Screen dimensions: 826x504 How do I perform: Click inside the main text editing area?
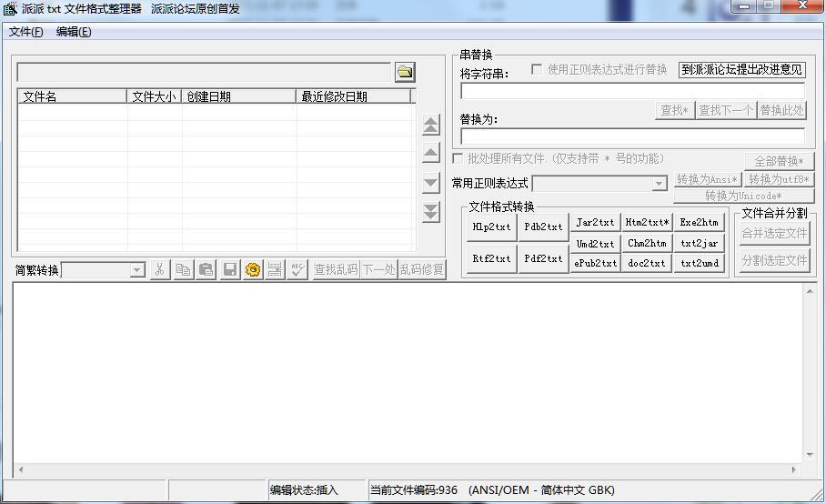pyautogui.click(x=408, y=373)
